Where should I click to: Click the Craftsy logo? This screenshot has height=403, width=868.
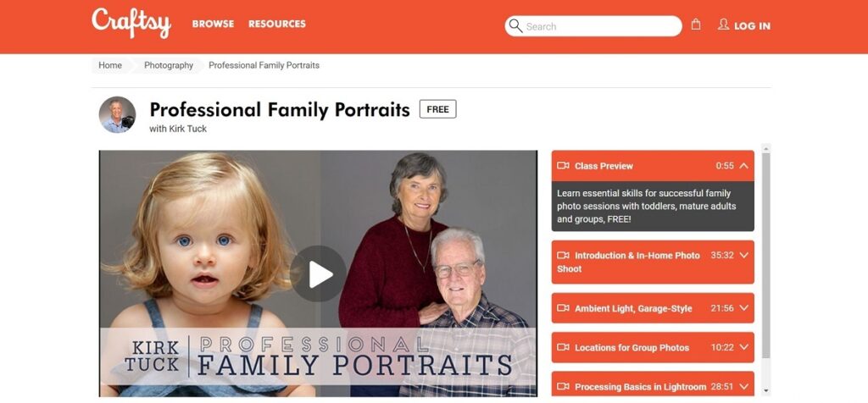pyautogui.click(x=131, y=23)
